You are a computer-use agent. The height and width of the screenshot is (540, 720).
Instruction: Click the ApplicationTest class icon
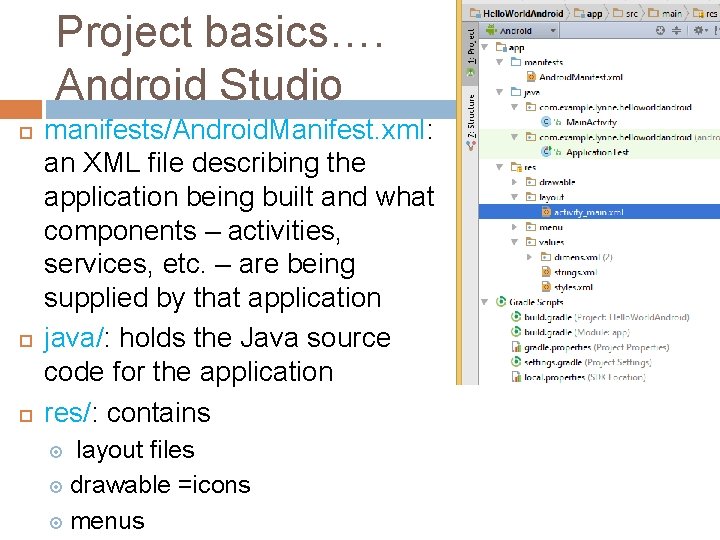pyautogui.click(x=546, y=152)
